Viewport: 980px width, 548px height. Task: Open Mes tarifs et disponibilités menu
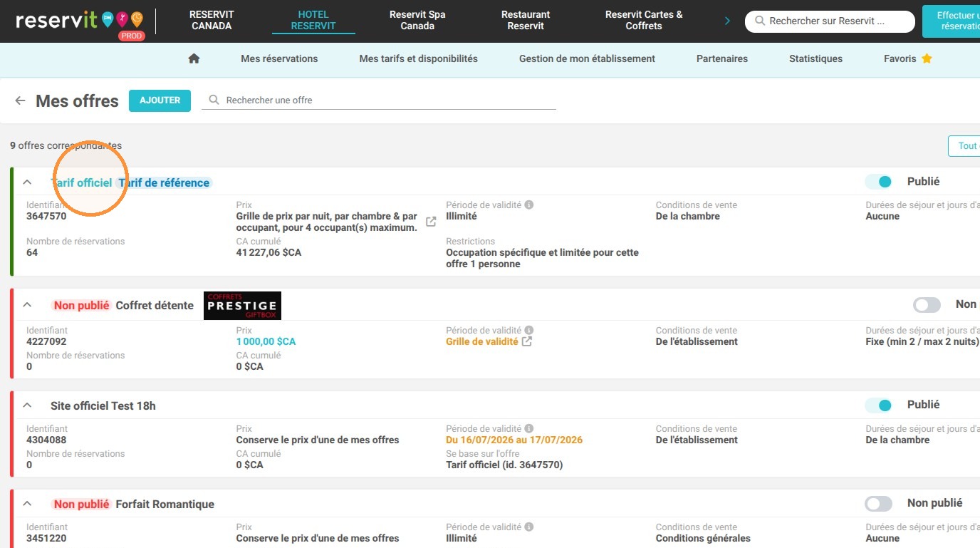click(419, 58)
